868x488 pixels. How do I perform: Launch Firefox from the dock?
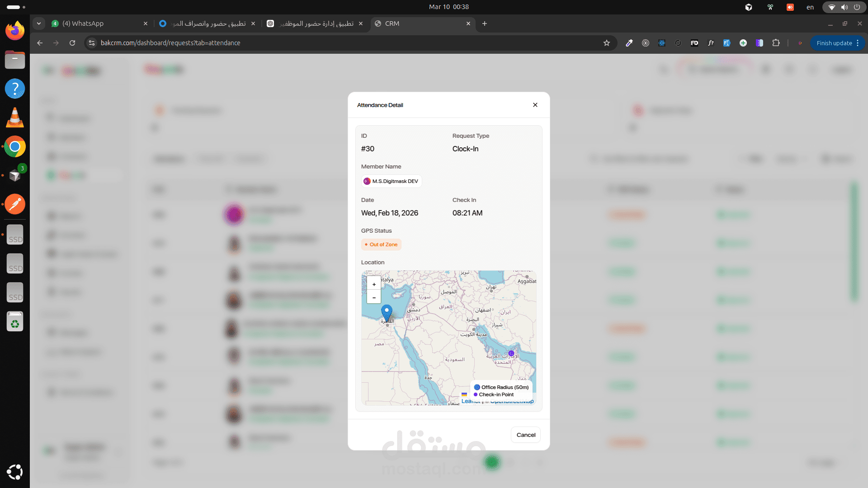[x=15, y=30]
